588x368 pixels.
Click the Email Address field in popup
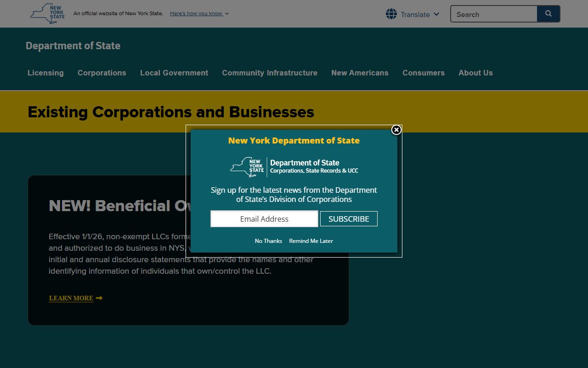[x=264, y=219]
